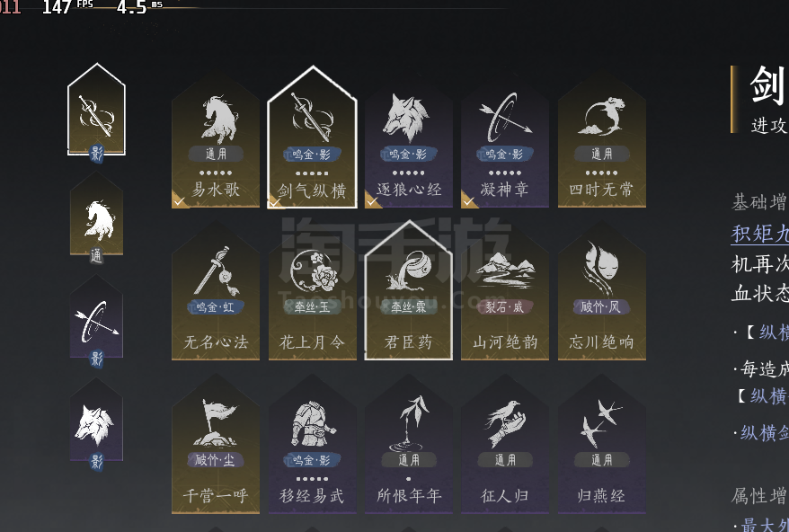The height and width of the screenshot is (532, 789).
Task: Select the 所恨年年 leaf card
Action: [409, 445]
